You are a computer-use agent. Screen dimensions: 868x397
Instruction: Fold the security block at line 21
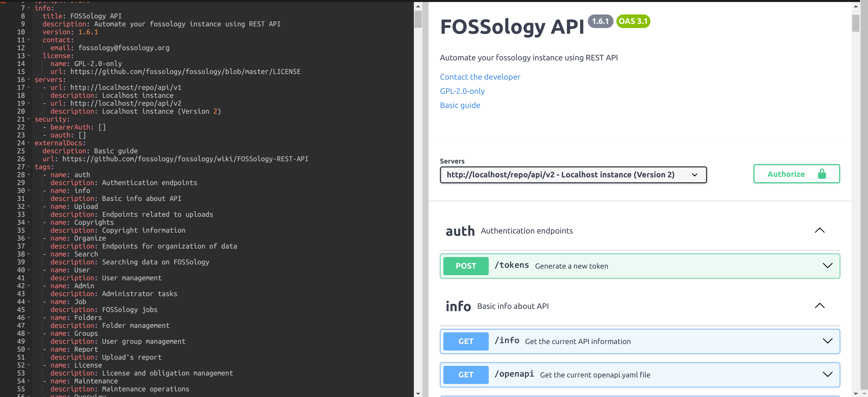[x=29, y=120]
